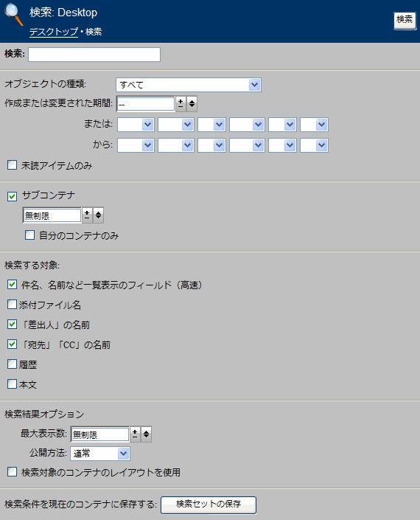Viewport: 420px width, 520px height.
Task: Click the 検索 button in the header
Action: pos(405,20)
